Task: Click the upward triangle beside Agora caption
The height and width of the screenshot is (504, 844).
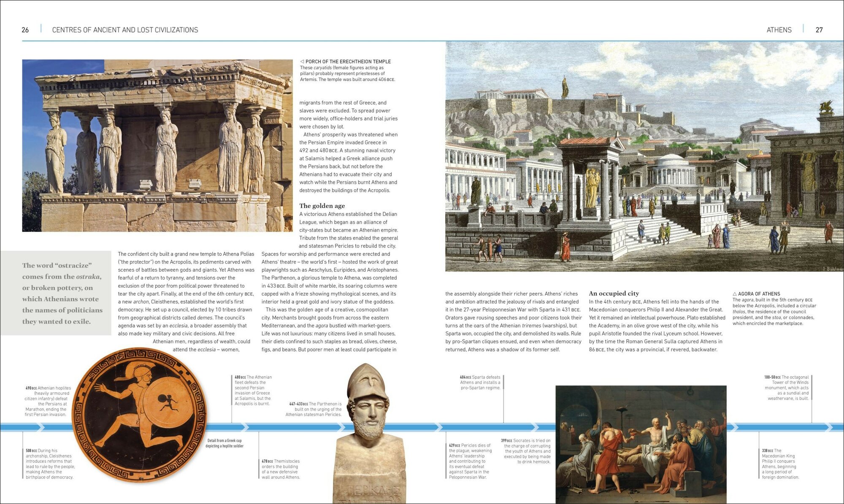Action: pos(735,294)
